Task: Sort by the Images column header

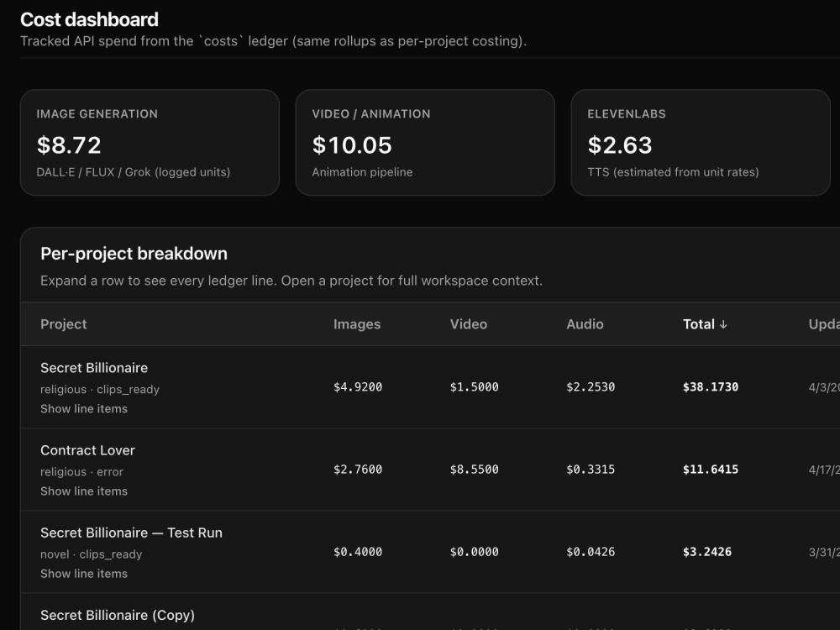Action: tap(357, 324)
